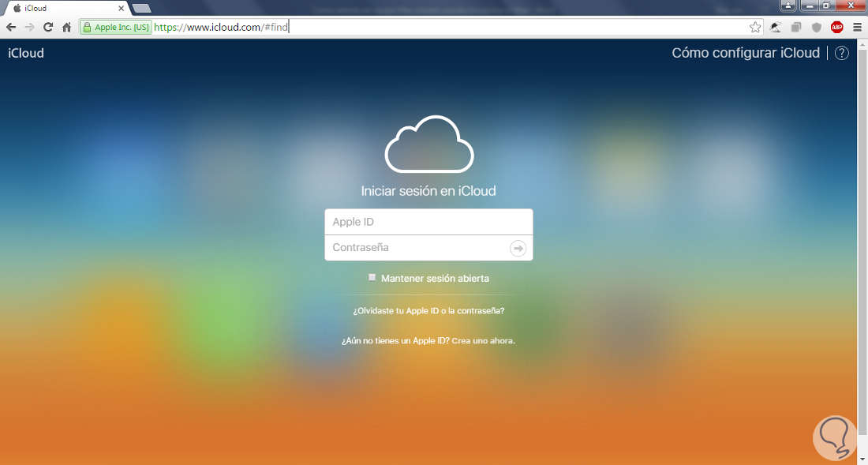
Task: Click the gray shield extension icon
Action: point(817,27)
